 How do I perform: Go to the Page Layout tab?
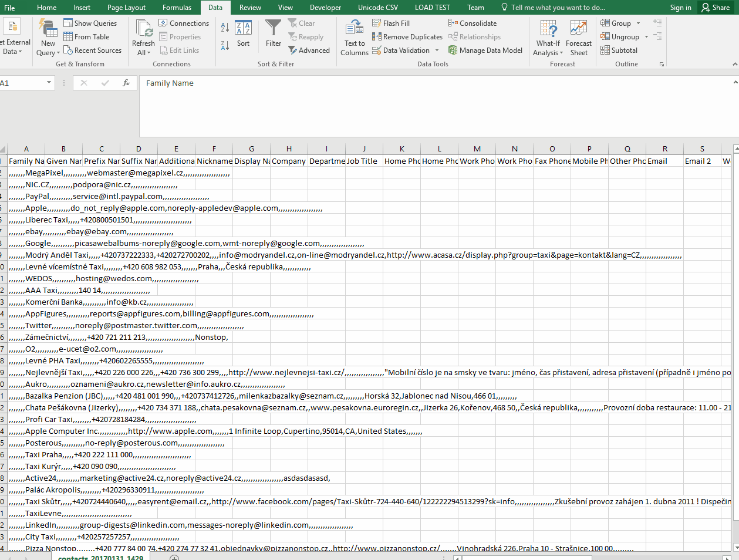click(x=127, y=8)
